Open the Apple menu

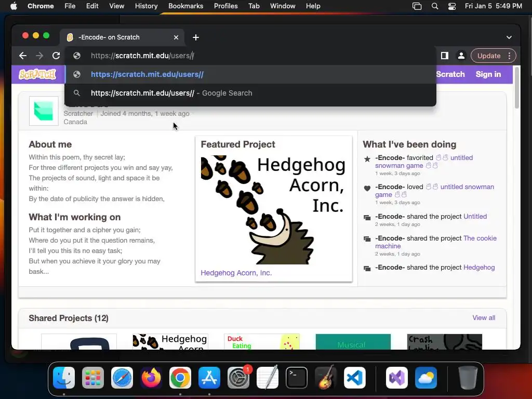pos(14,6)
